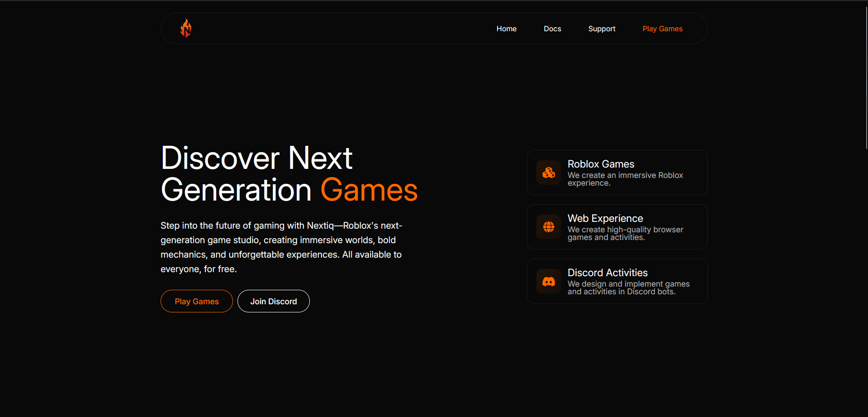Click the 'immersive Roblox experience' card description
Viewport: 868px width, 417px height.
pyautogui.click(x=625, y=179)
